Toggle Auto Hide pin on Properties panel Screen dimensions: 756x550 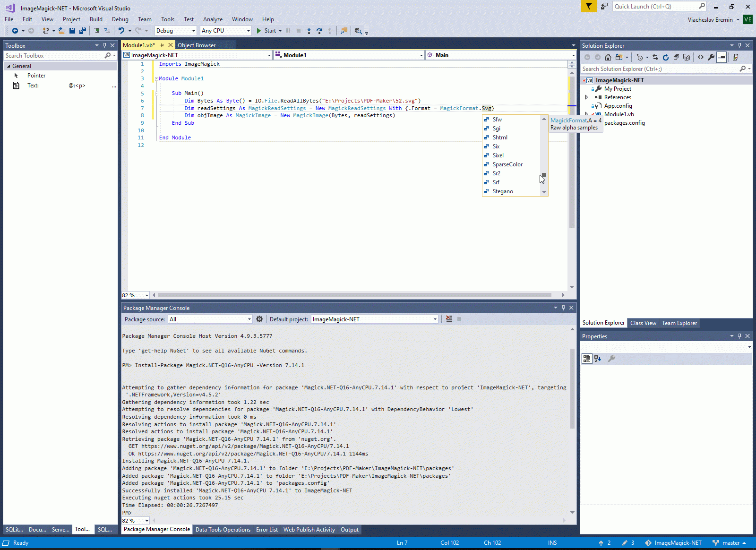point(739,336)
